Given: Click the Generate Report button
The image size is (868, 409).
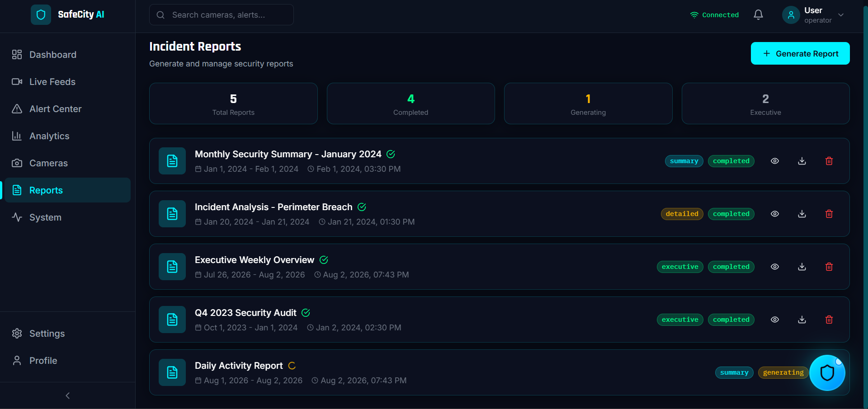Looking at the screenshot, I should coord(800,53).
